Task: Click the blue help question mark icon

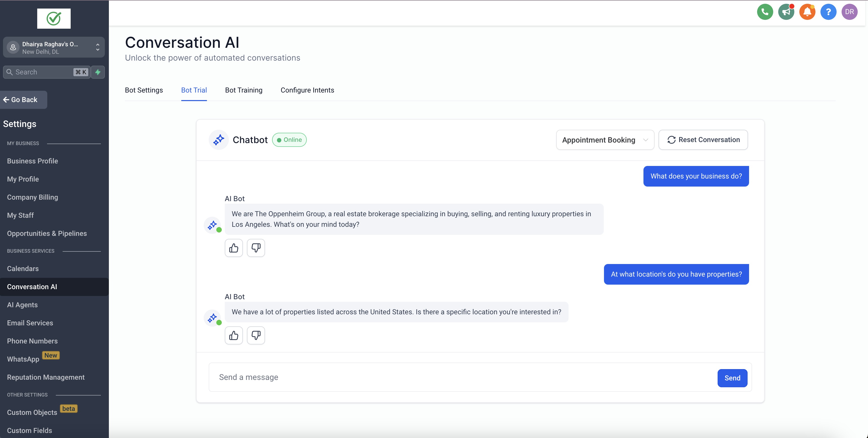Action: (828, 12)
